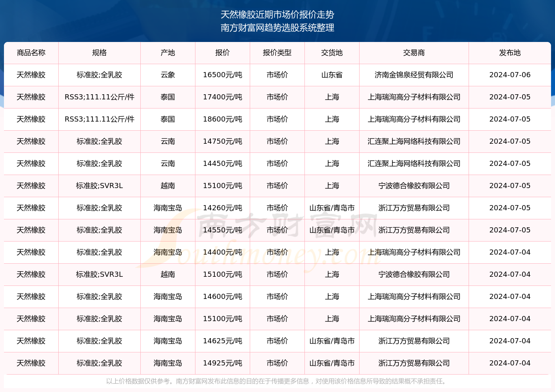Click the price 14600元/吨
Image resolution: width=555 pixels, height=392 pixels.
[222, 297]
